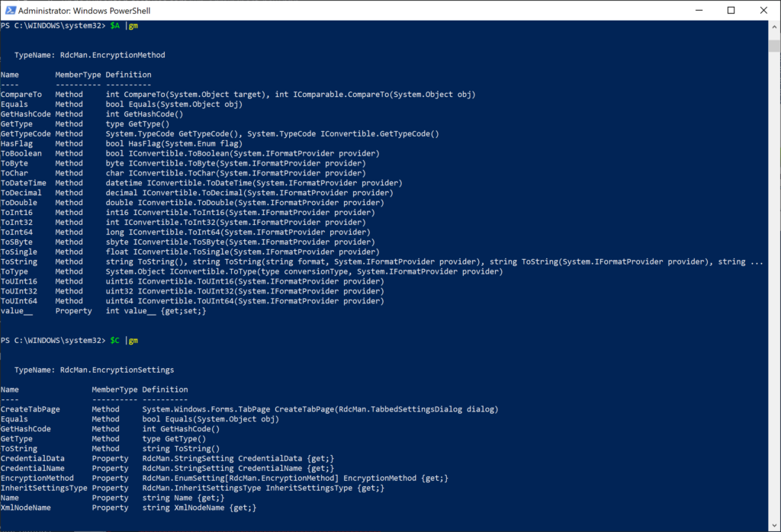Viewport: 781px width, 532px height.
Task: Minimize the PowerShell window
Action: pos(699,10)
